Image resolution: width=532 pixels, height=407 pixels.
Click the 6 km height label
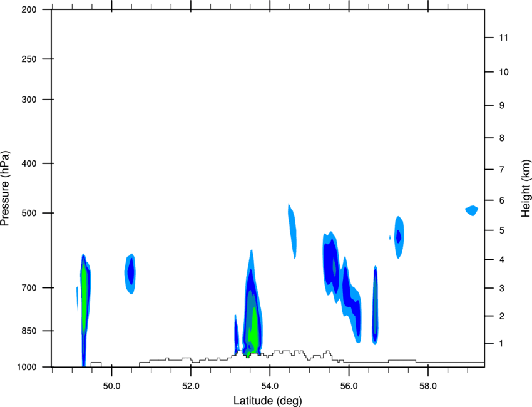501,200
